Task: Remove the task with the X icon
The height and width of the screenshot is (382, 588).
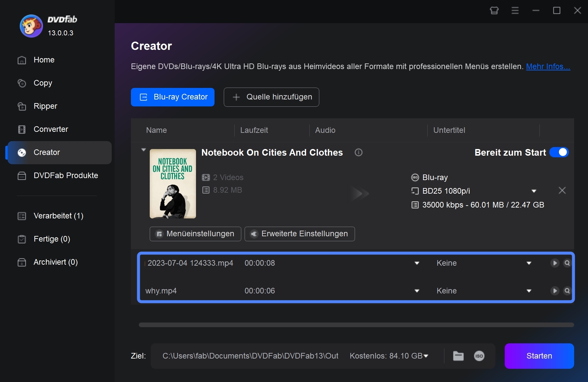Action: click(x=562, y=191)
